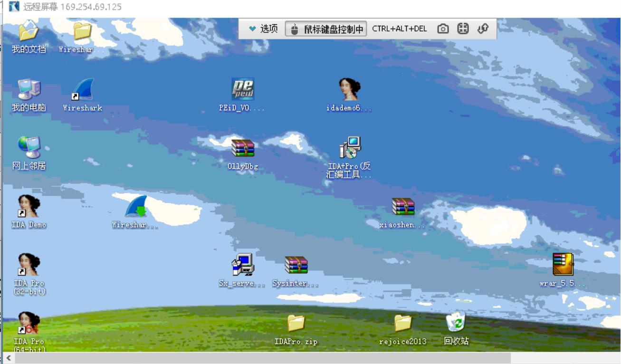Image resolution: width=621 pixels, height=364 pixels.
Task: Toggle the 鼠标键盘控制中 mouse keyboard control
Action: click(x=326, y=29)
